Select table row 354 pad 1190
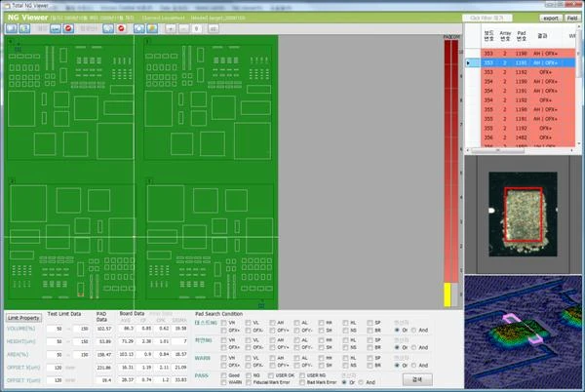 click(527, 82)
